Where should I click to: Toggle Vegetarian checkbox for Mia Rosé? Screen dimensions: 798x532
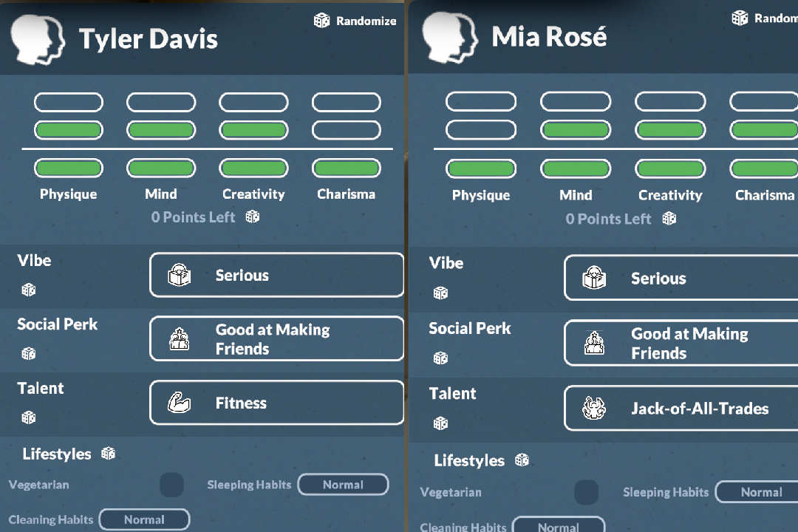point(586,492)
